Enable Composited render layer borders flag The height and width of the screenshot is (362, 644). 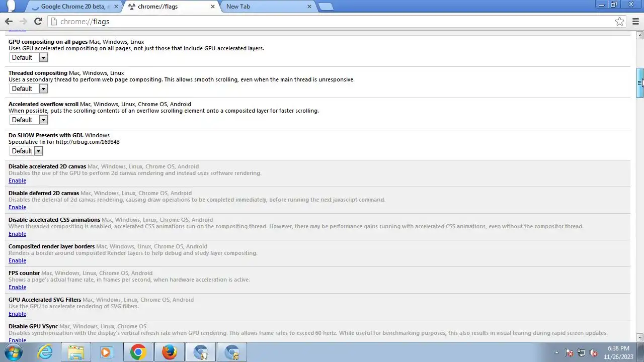coord(17,260)
